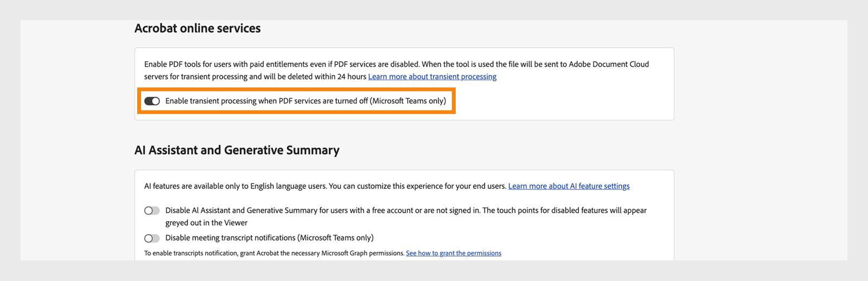Click 'greyed out in the Viewer' text
The height and width of the screenshot is (281, 868).
coord(206,223)
